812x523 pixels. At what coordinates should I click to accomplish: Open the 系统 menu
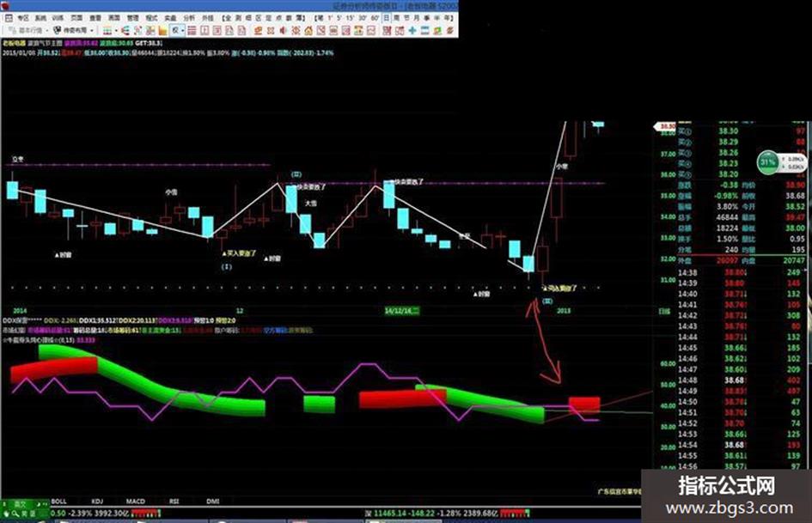[40, 18]
